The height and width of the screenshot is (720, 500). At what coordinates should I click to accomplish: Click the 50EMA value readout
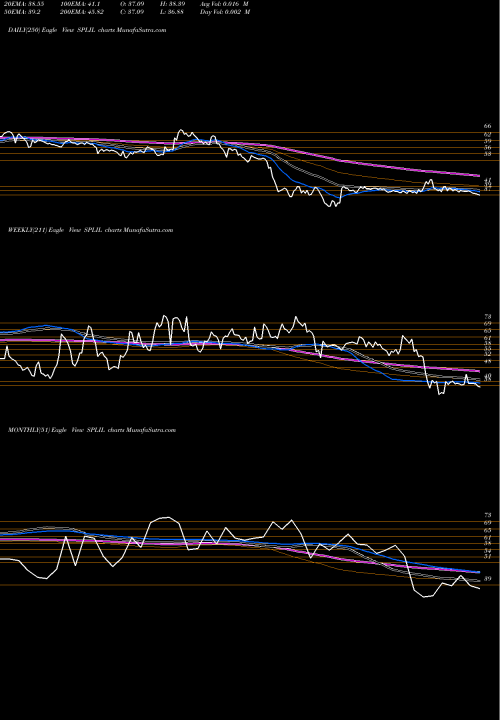pos(20,12)
